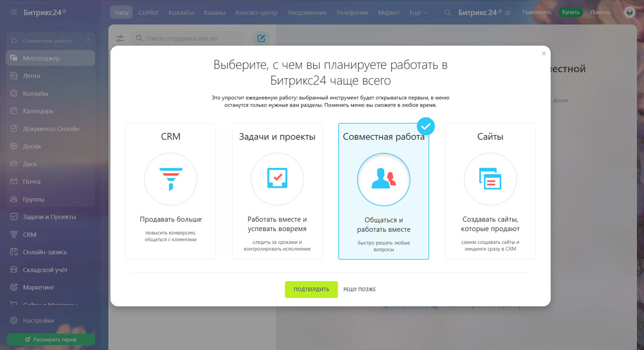Click the Создавать сайты, которые продают text
Viewport: 644px width, 350px height.
[491, 224]
